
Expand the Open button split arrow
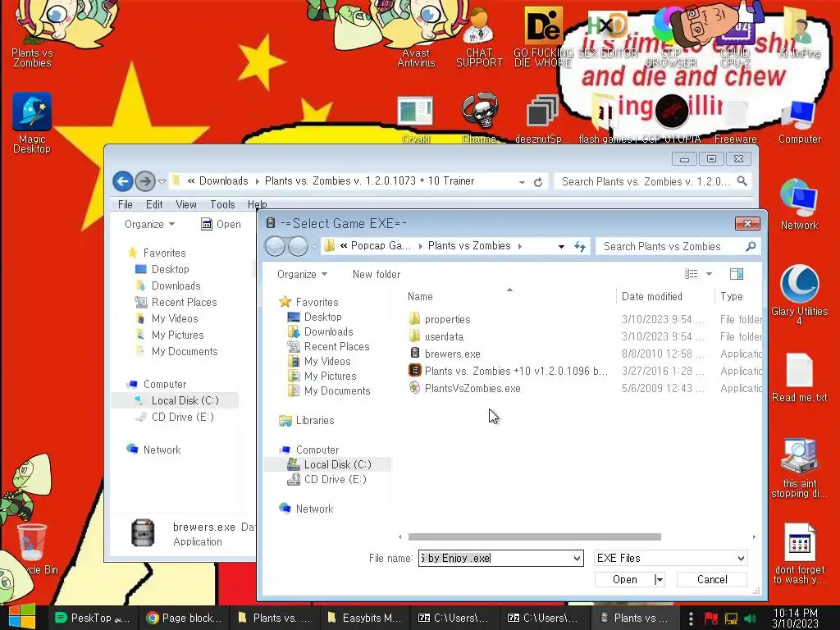click(660, 580)
